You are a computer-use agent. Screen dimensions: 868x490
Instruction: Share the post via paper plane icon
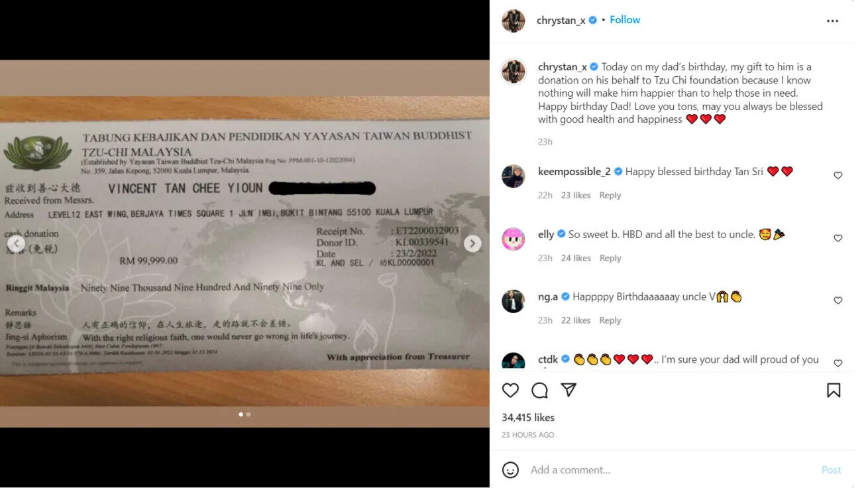[569, 390]
